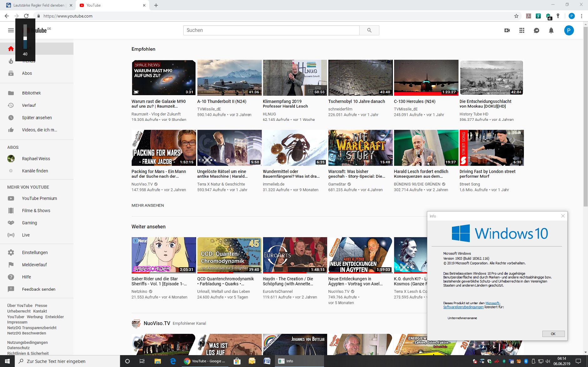Open the Word icon on the taskbar
This screenshot has width=588, height=367.
point(267,361)
